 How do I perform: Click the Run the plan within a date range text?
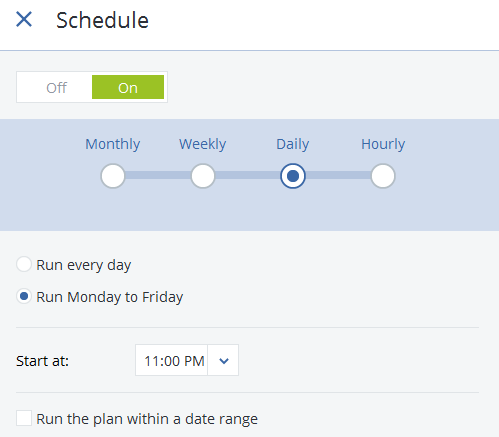tap(147, 419)
